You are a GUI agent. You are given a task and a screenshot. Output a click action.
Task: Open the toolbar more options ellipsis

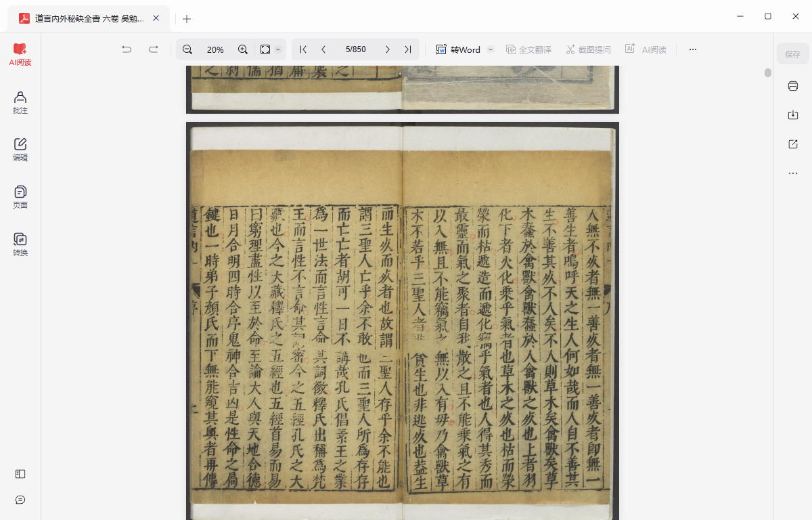[x=692, y=49]
